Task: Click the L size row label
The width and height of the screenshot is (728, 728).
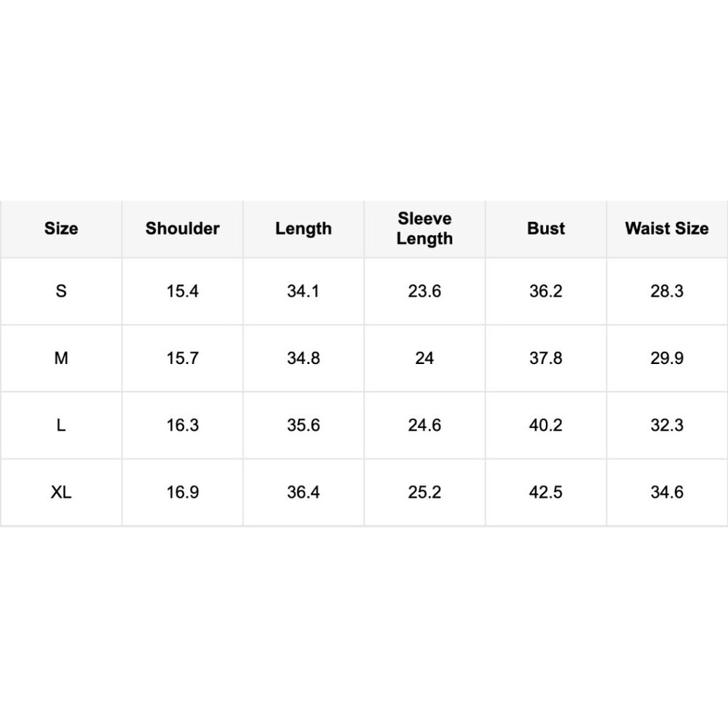Action: pos(61,425)
